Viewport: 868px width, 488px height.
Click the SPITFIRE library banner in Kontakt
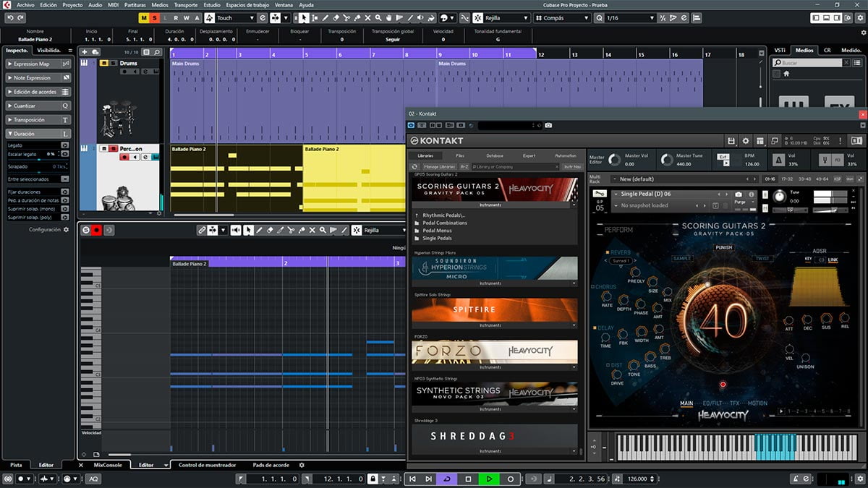coord(495,309)
